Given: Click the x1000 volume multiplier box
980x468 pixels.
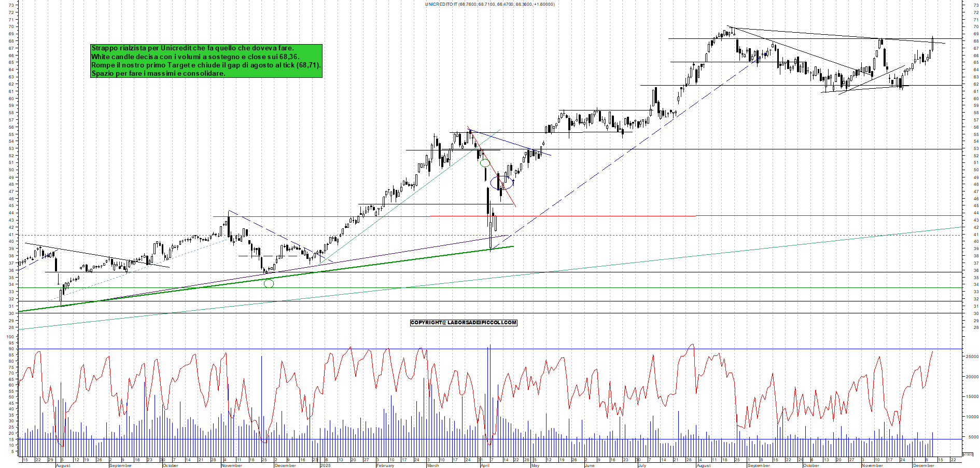Looking at the screenshot, I should [x=968, y=454].
